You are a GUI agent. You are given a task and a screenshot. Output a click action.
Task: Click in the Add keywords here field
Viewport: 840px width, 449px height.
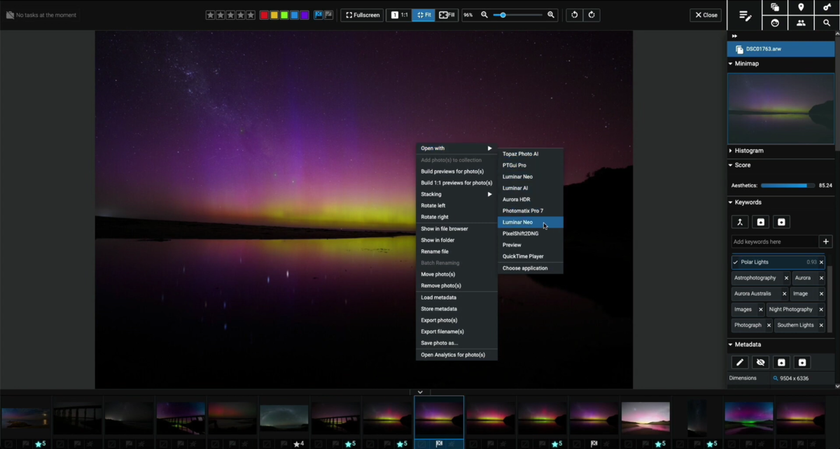click(774, 242)
